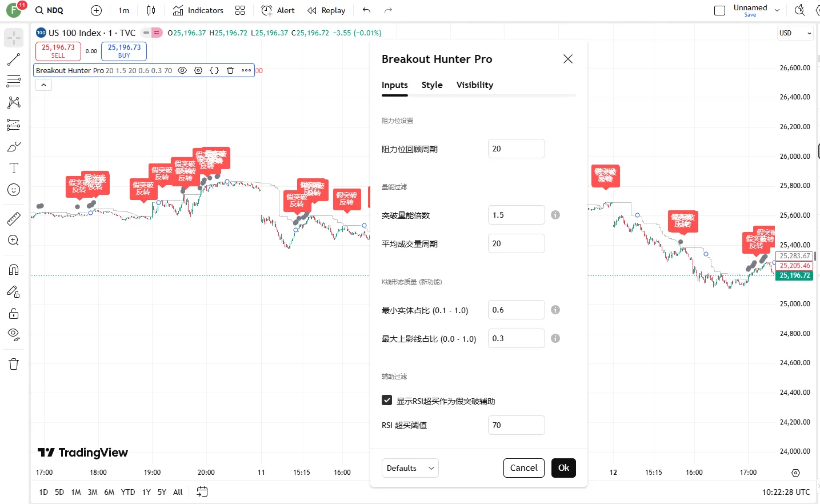Start bar Replay mode
Image resolution: width=820 pixels, height=504 pixels.
click(x=326, y=10)
